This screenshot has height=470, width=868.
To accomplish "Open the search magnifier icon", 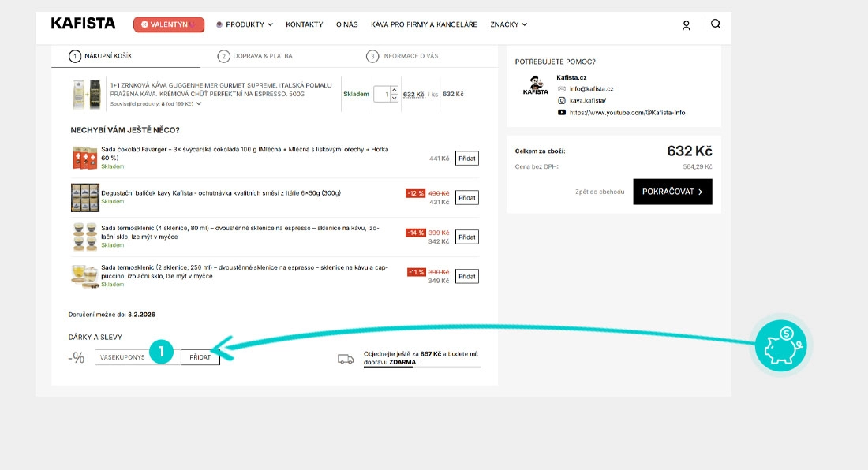I will click(715, 24).
